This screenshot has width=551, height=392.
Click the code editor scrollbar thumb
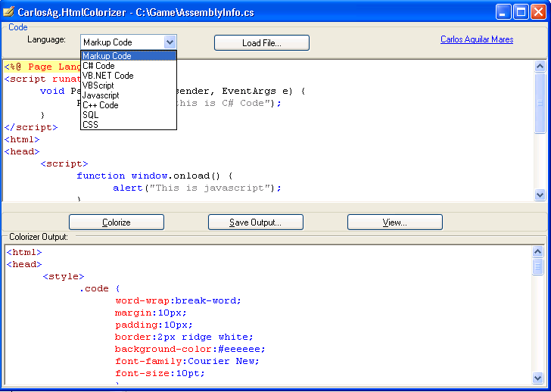click(540, 103)
